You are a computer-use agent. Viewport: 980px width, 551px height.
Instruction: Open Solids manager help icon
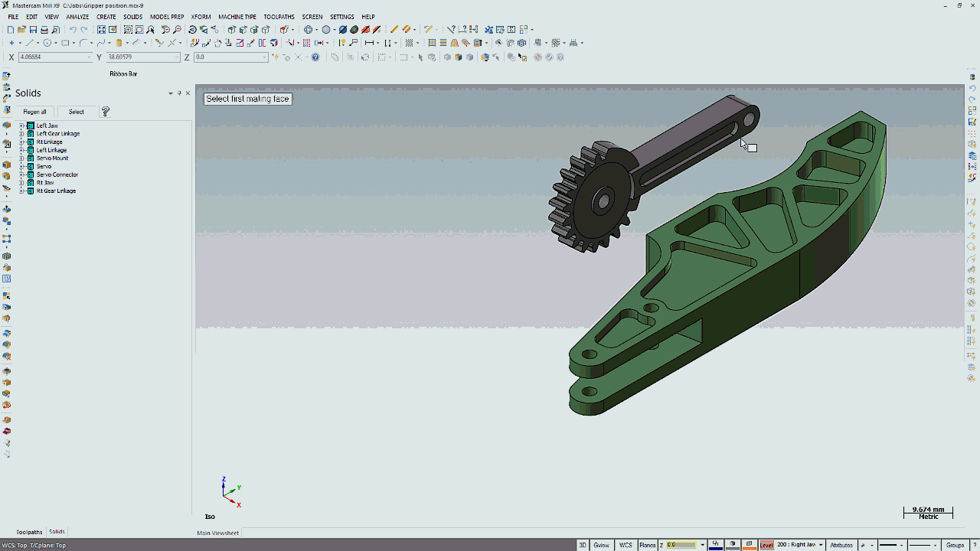106,112
